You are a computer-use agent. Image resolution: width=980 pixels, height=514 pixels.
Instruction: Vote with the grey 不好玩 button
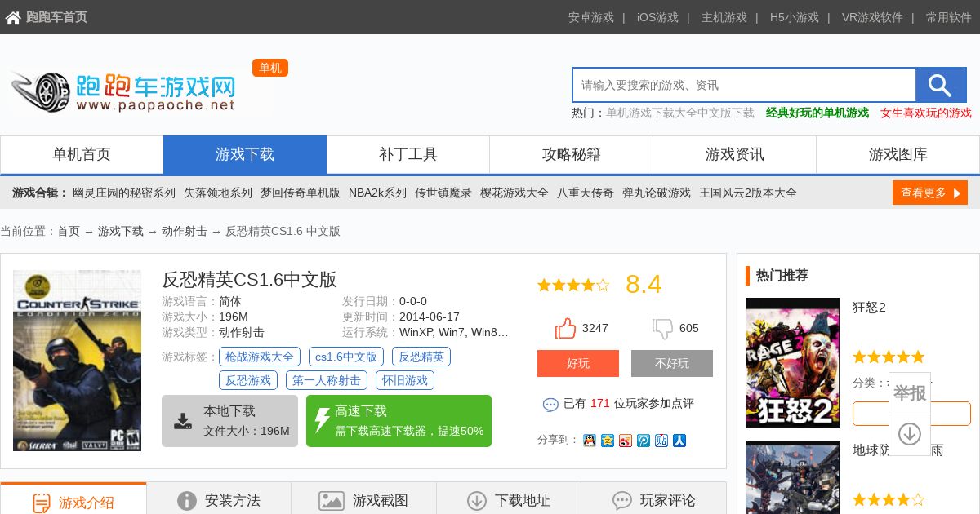672,363
